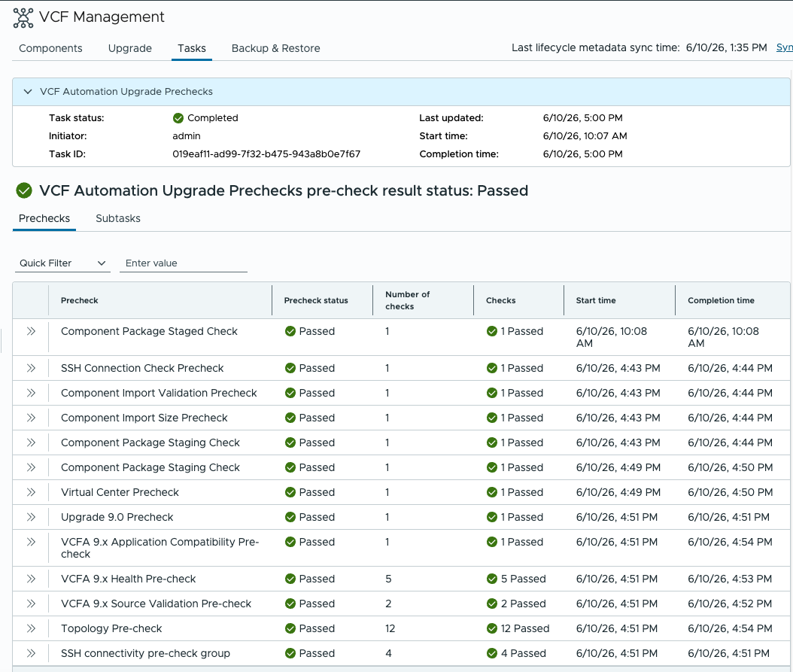793x672 pixels.
Task: Click the Passed status icon for Component Import Size Precheck
Action: pos(290,418)
